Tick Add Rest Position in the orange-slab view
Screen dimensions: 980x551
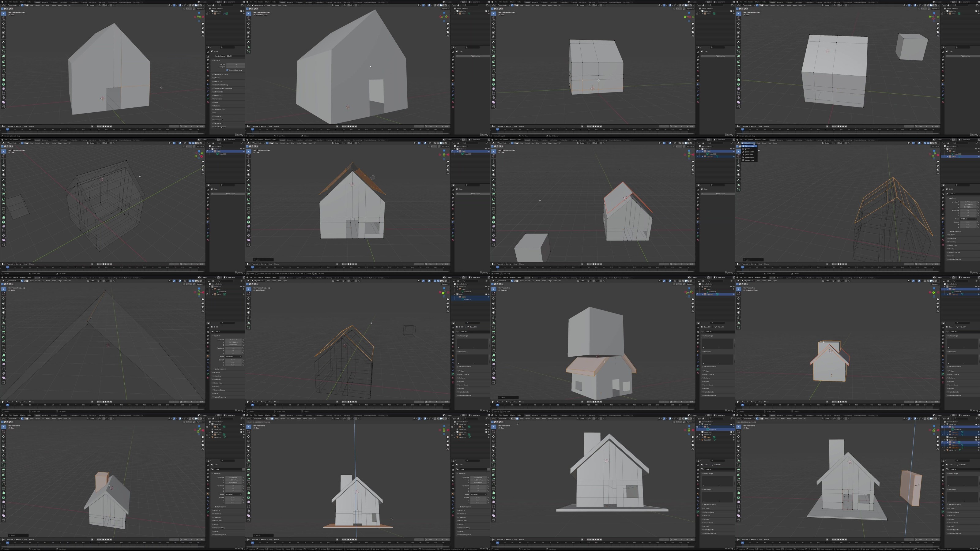click(x=948, y=504)
